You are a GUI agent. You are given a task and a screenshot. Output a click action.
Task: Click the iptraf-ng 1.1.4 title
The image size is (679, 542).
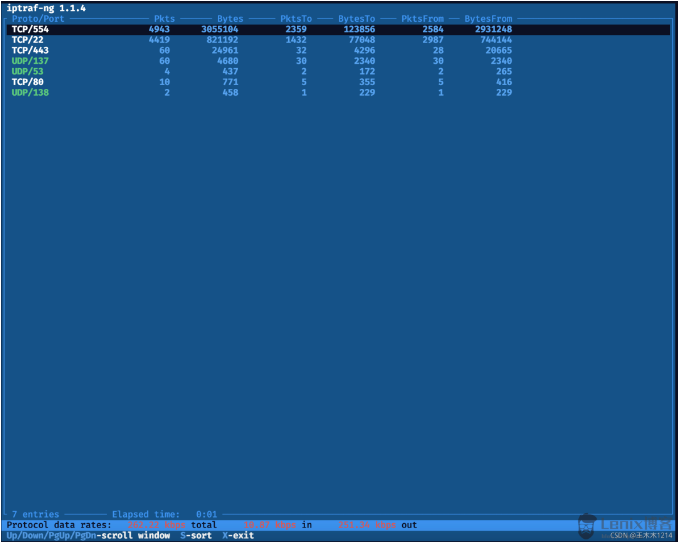tap(46, 8)
